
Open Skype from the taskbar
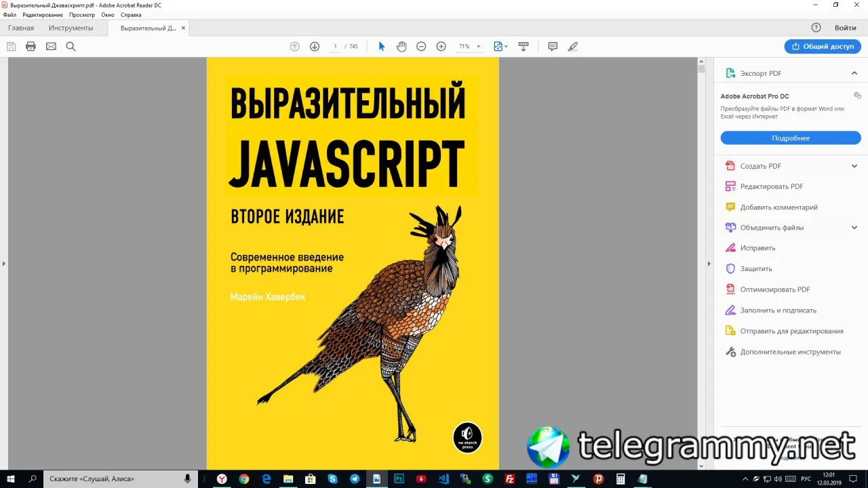[332, 479]
